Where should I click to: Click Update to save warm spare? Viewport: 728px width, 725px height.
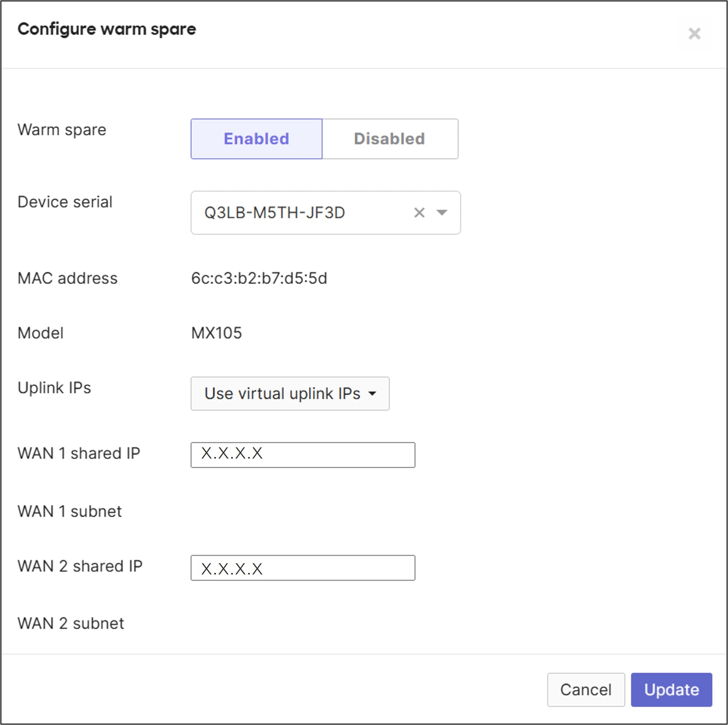[671, 690]
